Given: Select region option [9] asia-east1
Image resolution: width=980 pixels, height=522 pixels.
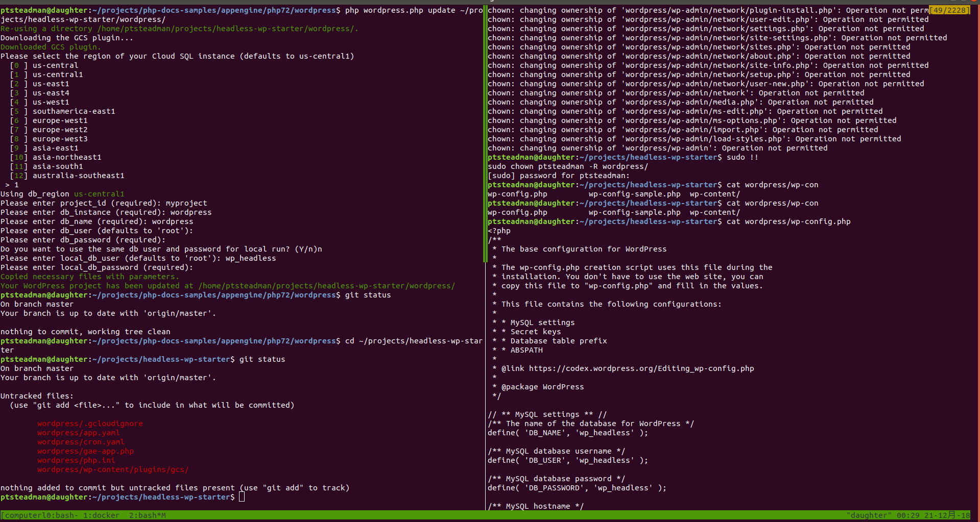Looking at the screenshot, I should 44,148.
